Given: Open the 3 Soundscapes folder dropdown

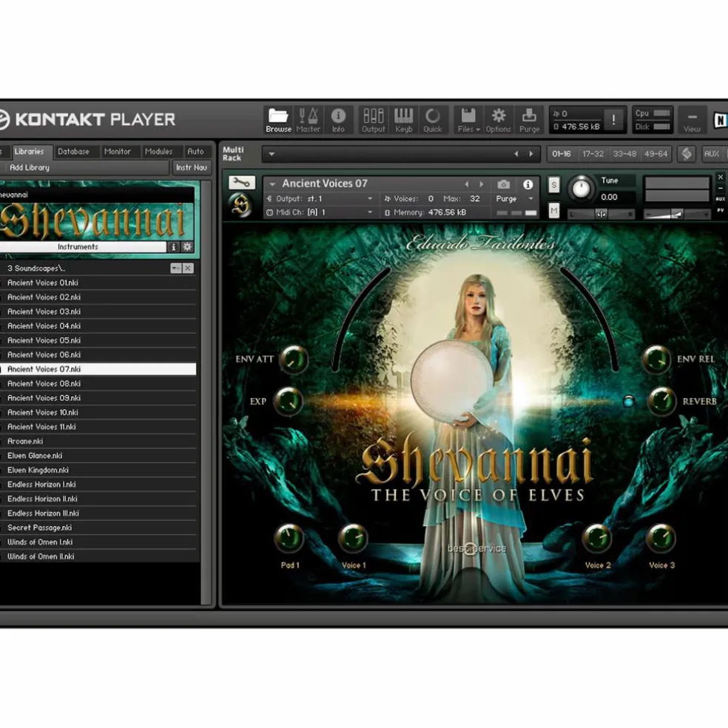Looking at the screenshot, I should (x=175, y=268).
